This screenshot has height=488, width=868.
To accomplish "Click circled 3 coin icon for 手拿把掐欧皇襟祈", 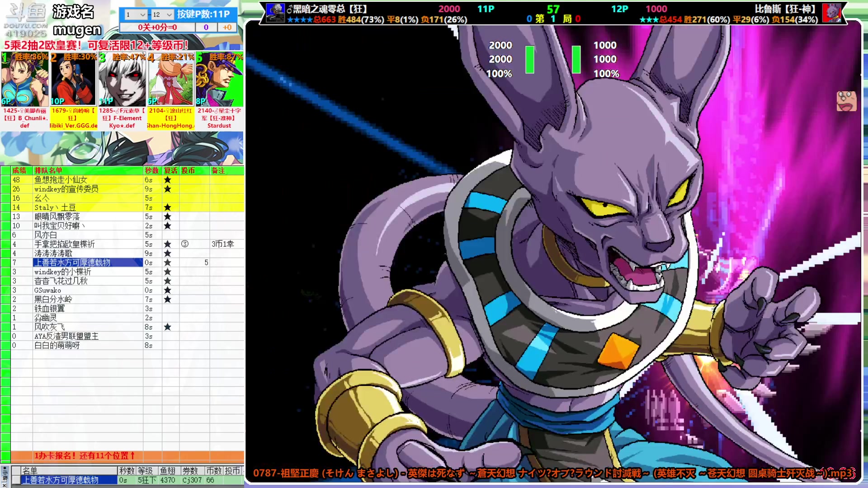I will [x=185, y=244].
